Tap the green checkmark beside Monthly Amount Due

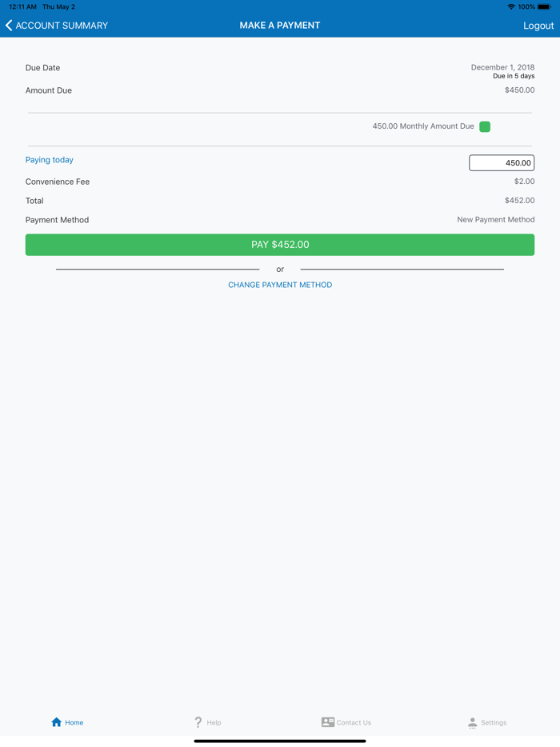click(485, 126)
